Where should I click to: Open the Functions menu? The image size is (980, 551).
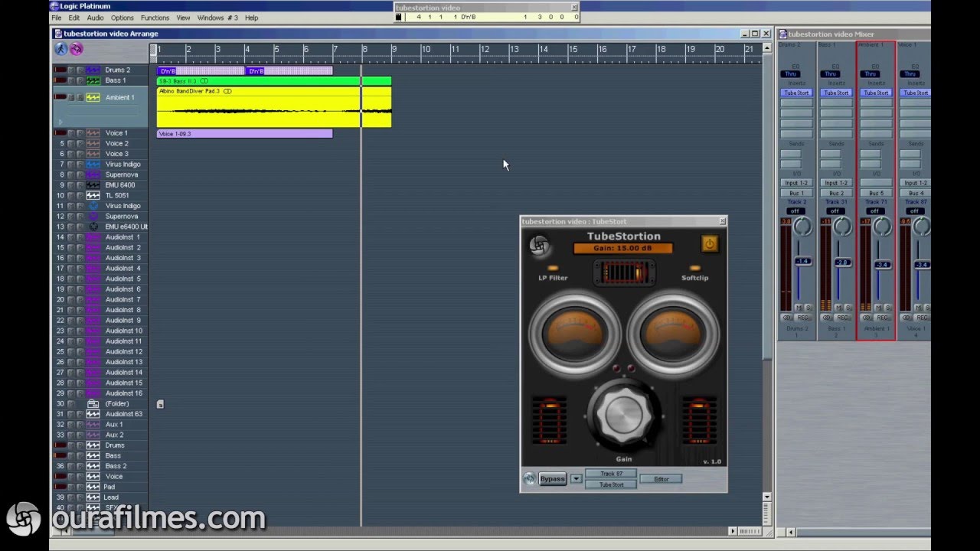click(x=155, y=18)
